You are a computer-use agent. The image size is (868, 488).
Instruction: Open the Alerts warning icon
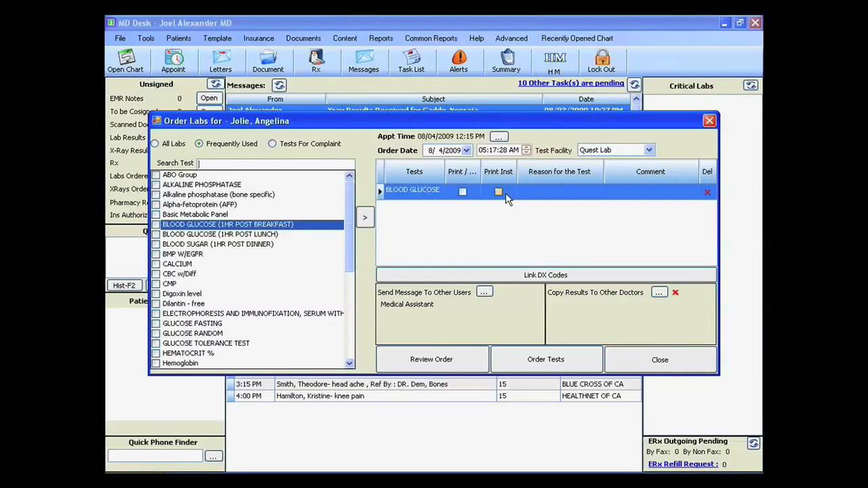pyautogui.click(x=458, y=61)
